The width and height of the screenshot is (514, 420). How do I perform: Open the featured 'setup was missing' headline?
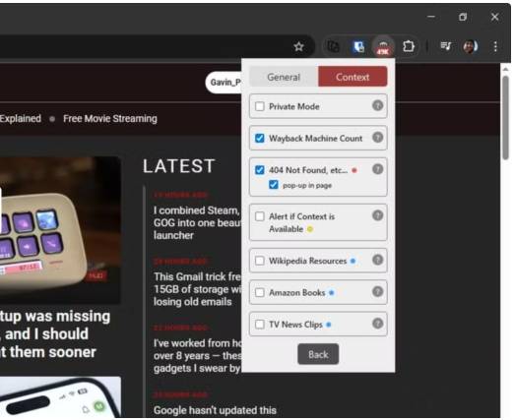click(x=55, y=334)
